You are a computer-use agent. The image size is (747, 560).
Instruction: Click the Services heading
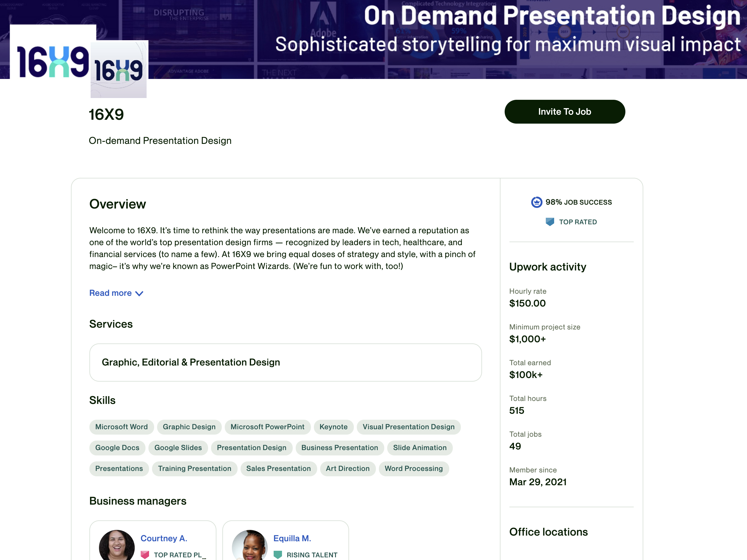[x=111, y=324]
